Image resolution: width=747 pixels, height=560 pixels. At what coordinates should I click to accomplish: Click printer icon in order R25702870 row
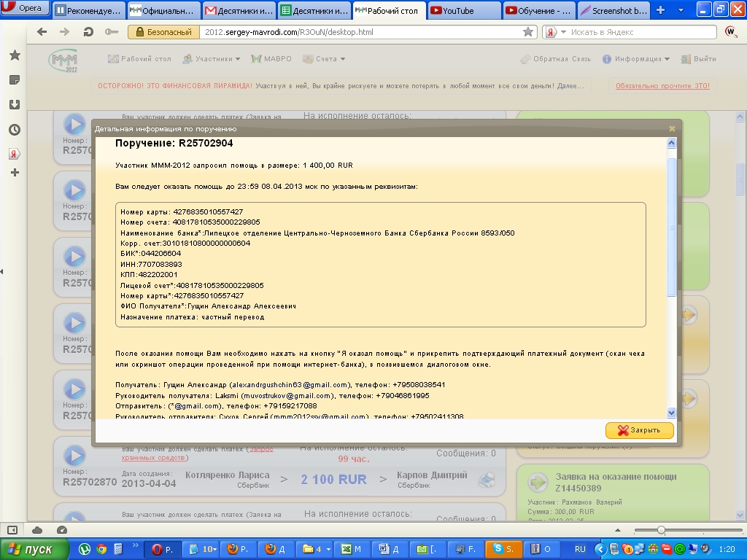coord(487,480)
